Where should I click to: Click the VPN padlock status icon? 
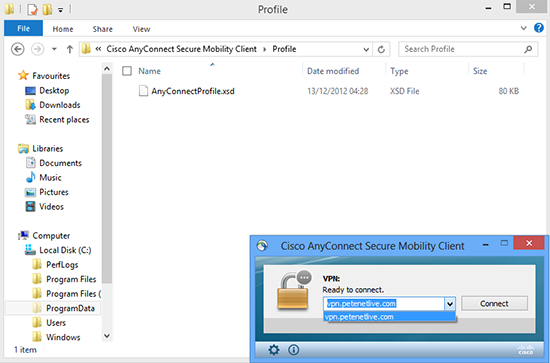tap(294, 290)
